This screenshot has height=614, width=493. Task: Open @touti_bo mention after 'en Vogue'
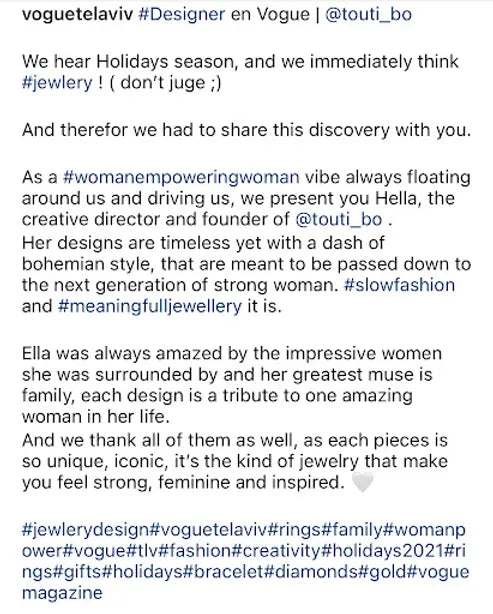click(368, 15)
